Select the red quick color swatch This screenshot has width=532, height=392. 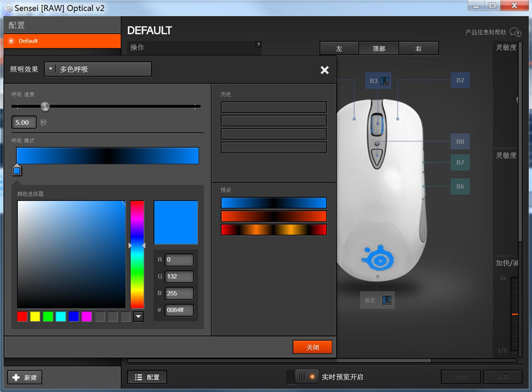tap(22, 317)
